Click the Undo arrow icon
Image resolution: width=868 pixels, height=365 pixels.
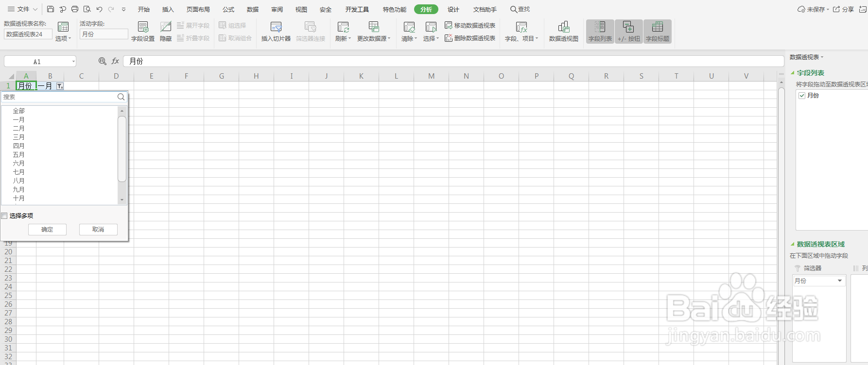99,9
